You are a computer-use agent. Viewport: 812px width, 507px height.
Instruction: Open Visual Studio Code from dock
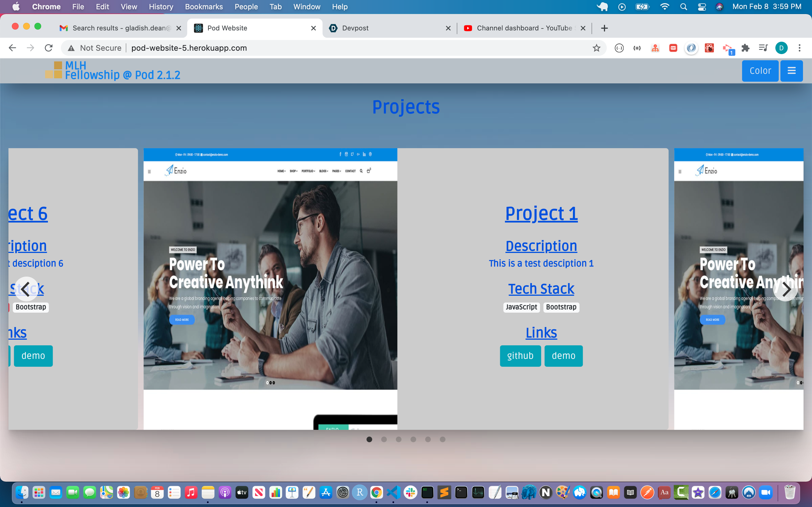(x=393, y=492)
